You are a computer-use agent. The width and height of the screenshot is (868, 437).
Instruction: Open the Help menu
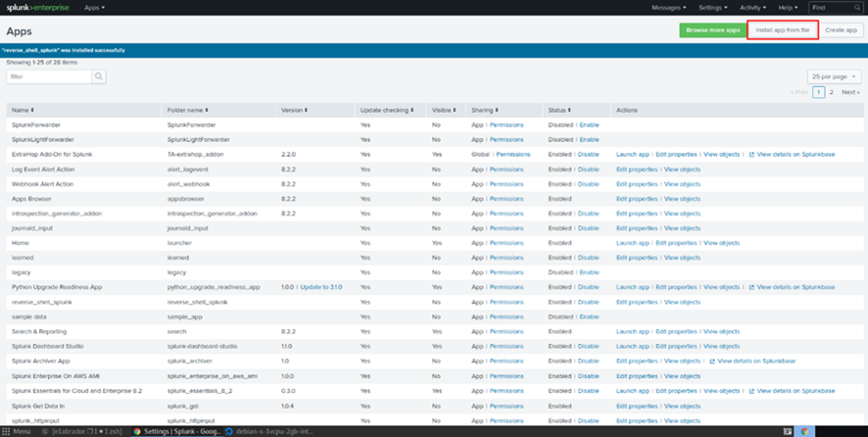789,8
